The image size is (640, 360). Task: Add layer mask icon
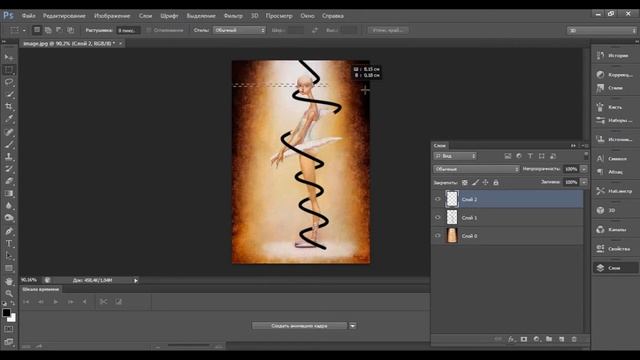524,339
